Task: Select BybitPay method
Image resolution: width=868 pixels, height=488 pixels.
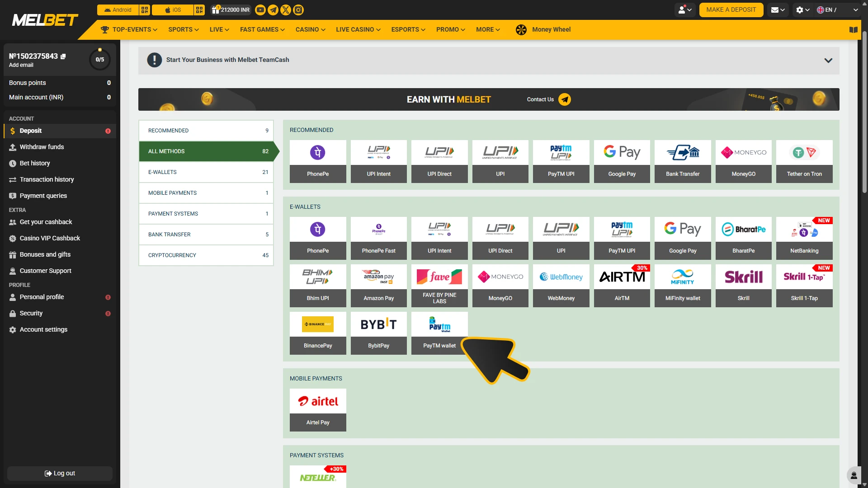Action: [x=379, y=333]
